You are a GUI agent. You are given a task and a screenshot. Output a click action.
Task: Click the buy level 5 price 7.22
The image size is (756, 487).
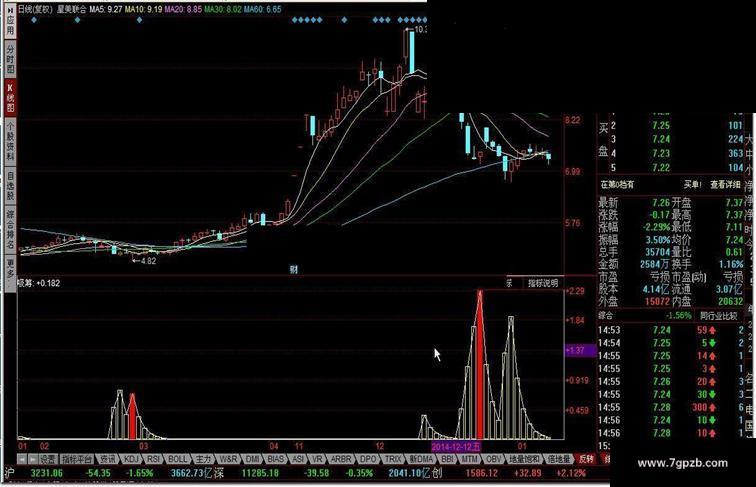(661, 167)
